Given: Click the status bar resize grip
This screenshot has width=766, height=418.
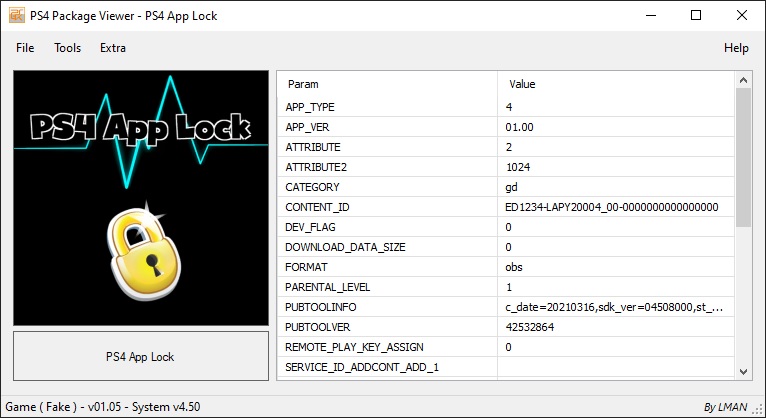Looking at the screenshot, I should (758, 409).
